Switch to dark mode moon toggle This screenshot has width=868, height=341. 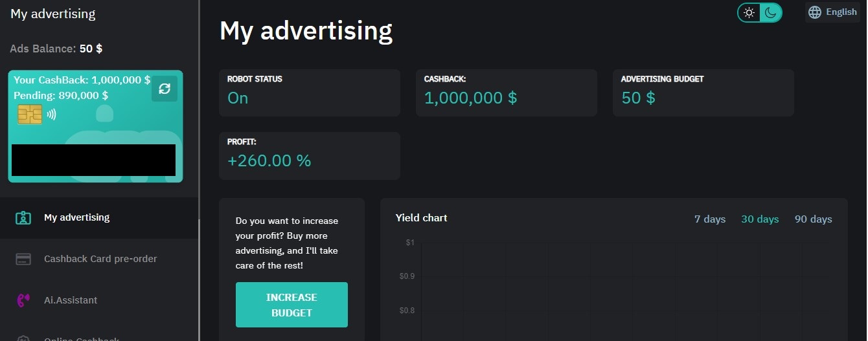(771, 12)
